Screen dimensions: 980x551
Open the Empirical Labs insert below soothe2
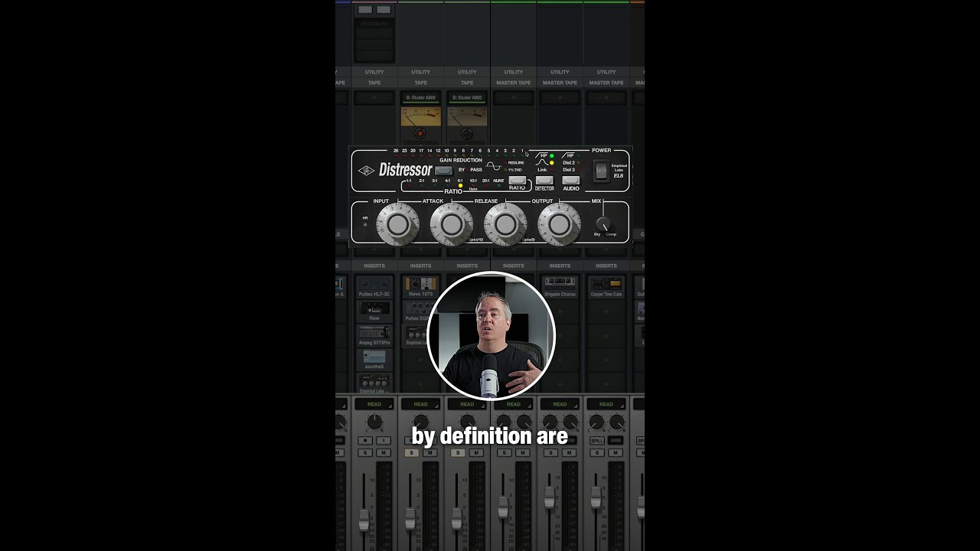click(374, 382)
